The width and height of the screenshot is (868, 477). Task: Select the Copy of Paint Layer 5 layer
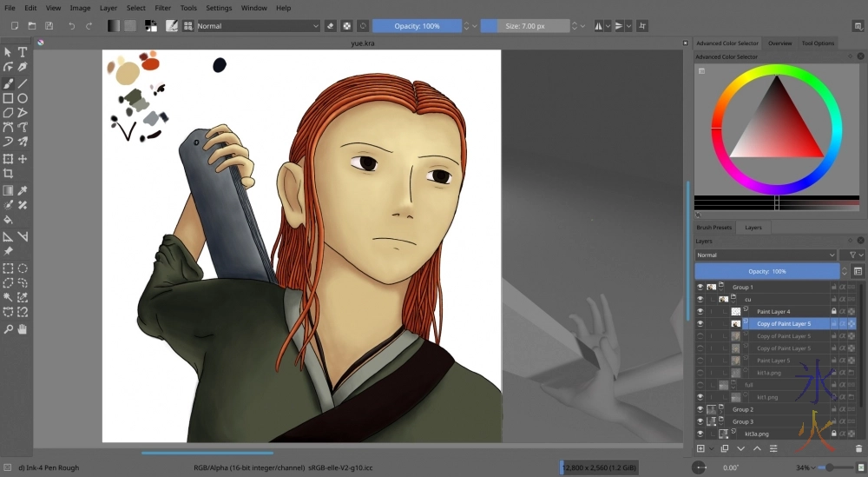coord(783,323)
